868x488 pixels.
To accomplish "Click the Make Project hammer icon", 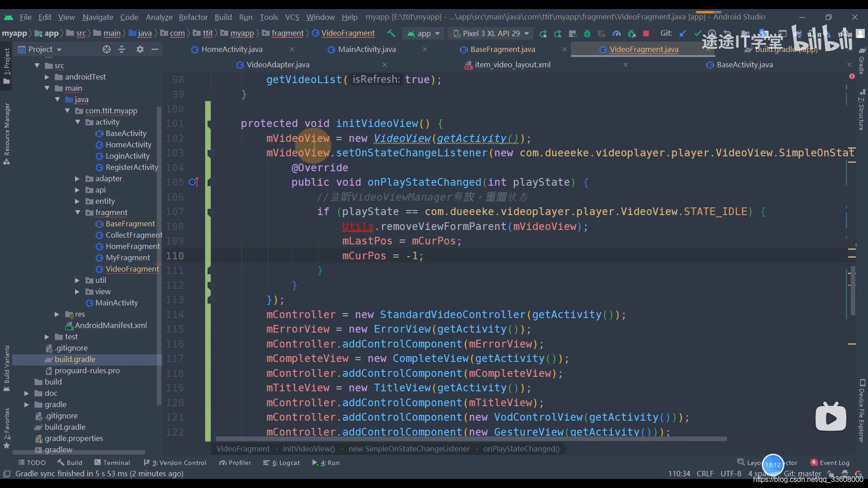I will pyautogui.click(x=391, y=33).
